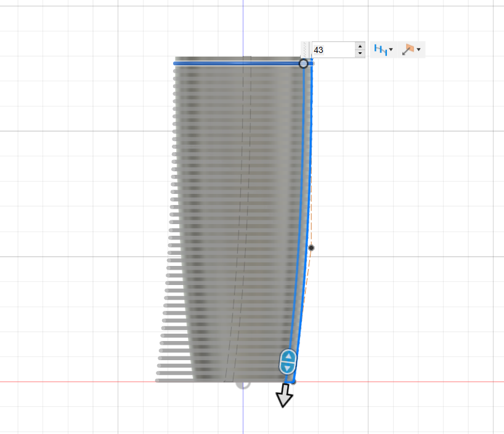
Task: Click the grey sphere at the model base
Action: click(243, 387)
